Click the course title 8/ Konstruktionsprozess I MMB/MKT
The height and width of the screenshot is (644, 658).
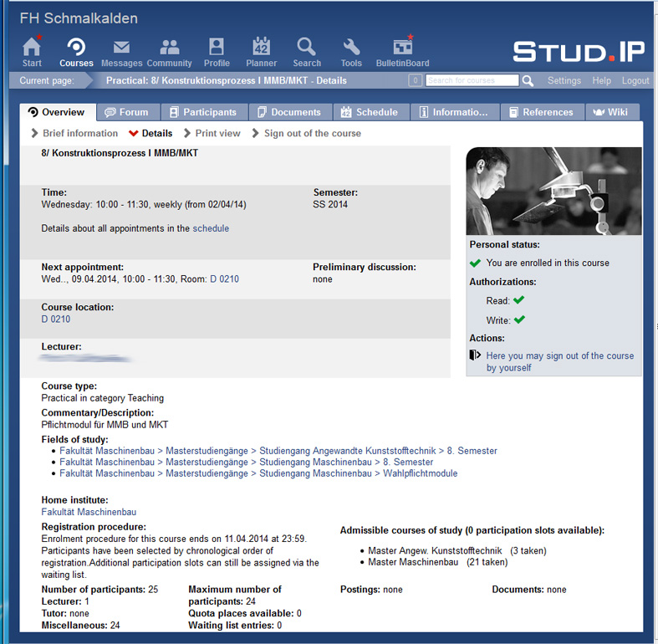[120, 153]
